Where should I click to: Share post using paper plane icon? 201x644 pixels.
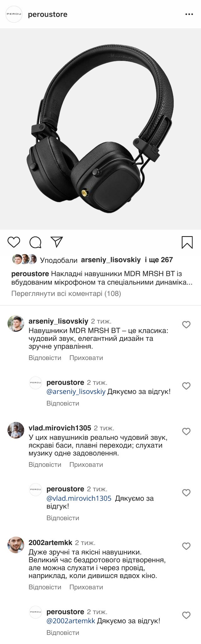coord(57,242)
